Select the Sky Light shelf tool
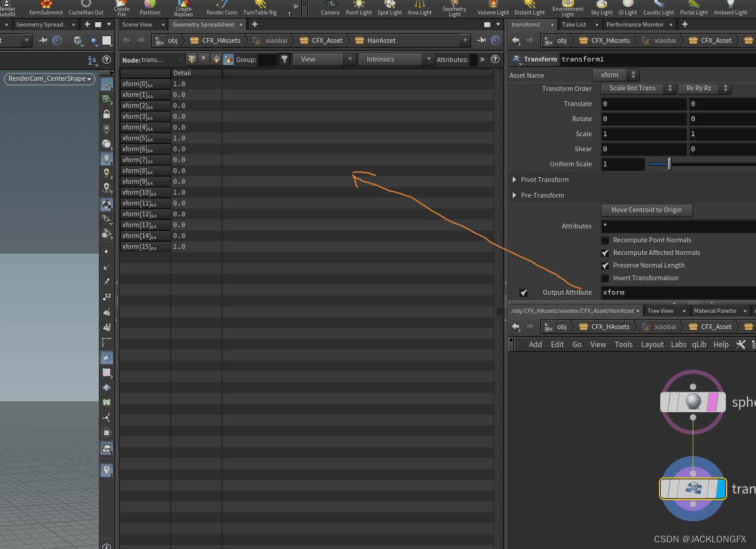The image size is (756, 549). coord(601,8)
